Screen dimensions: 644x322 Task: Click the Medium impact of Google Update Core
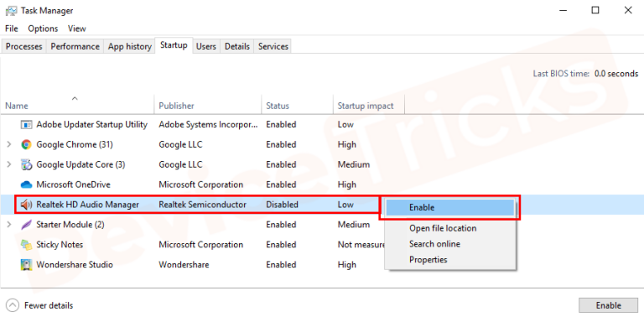click(354, 164)
